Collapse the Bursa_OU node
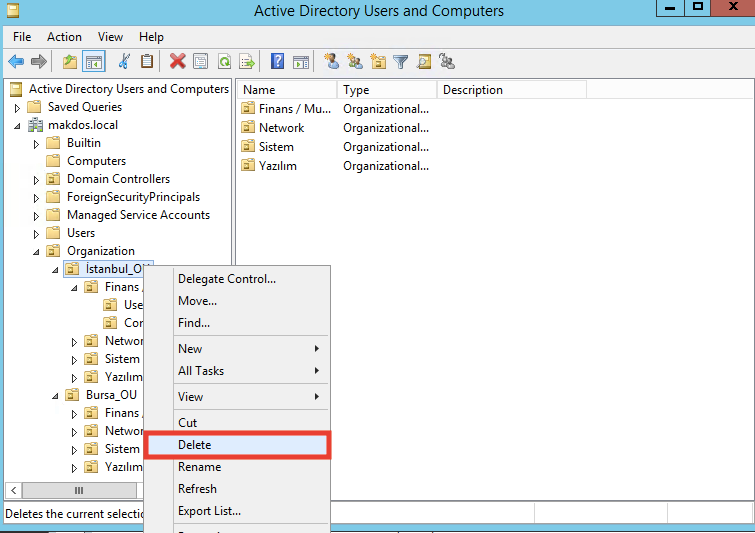Image resolution: width=755 pixels, height=533 pixels. coord(55,396)
